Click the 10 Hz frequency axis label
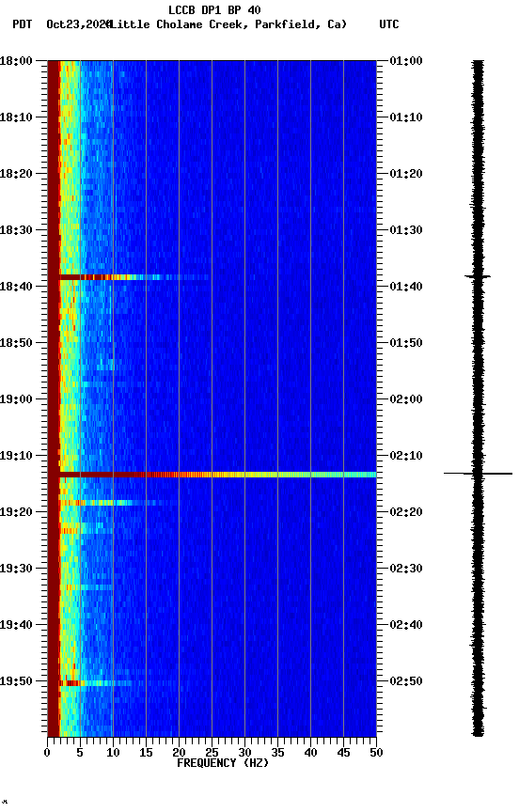 coord(113,753)
